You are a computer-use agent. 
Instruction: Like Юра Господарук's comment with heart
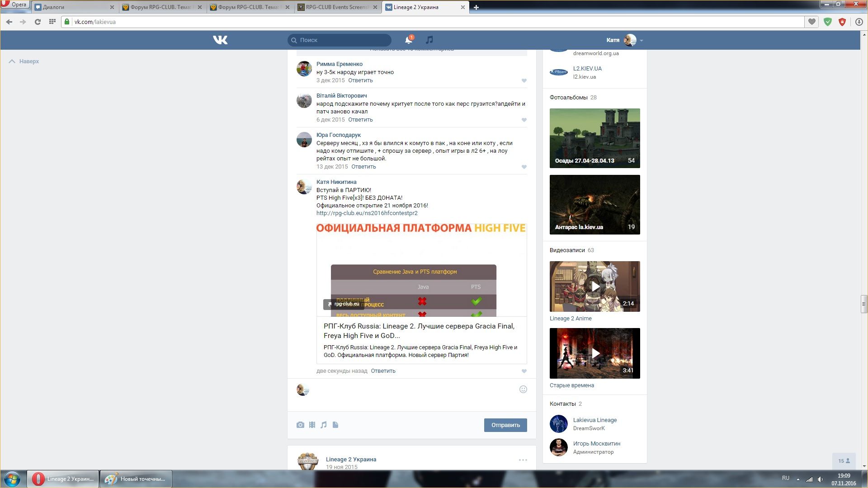524,167
